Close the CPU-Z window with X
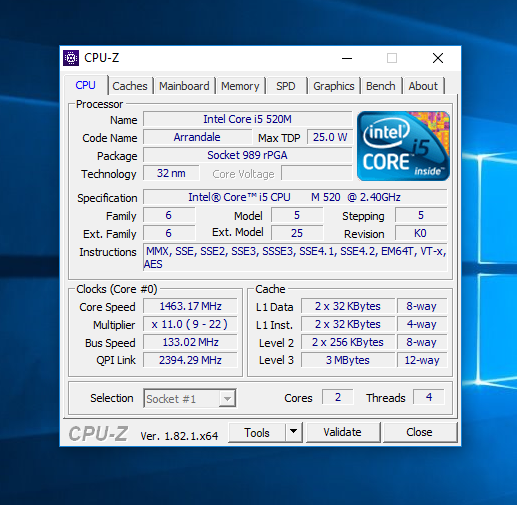The width and height of the screenshot is (517, 505). pyautogui.click(x=438, y=59)
